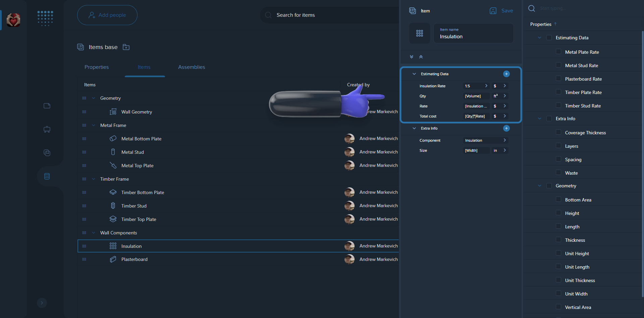Check the Height property checkbox
The image size is (644, 318).
[558, 213]
